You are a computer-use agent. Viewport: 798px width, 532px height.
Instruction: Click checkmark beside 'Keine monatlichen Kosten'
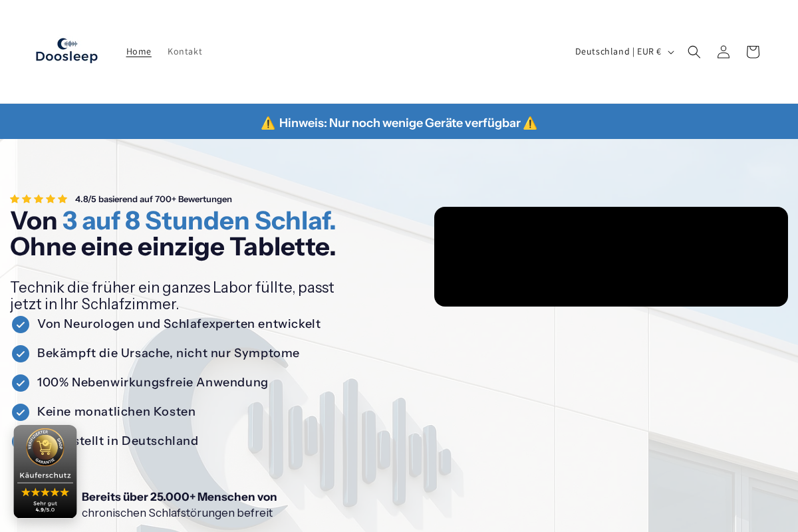pos(21,412)
